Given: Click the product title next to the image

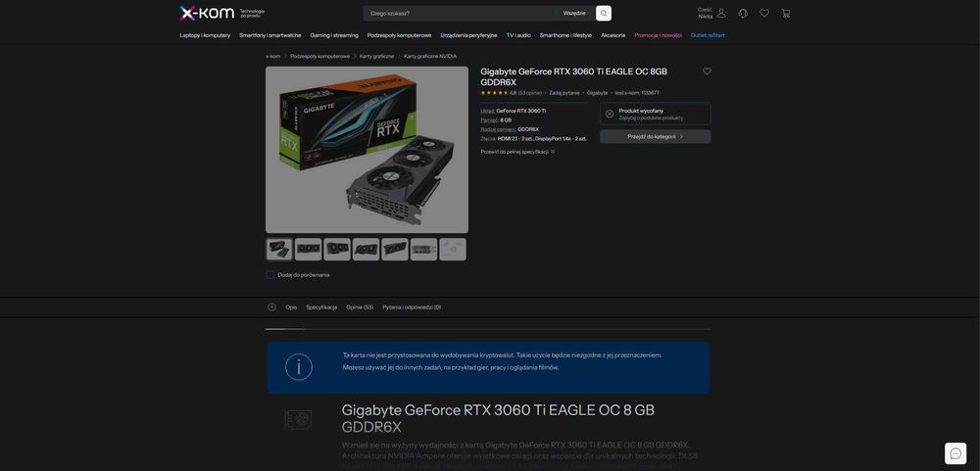Looking at the screenshot, I should coord(573,76).
